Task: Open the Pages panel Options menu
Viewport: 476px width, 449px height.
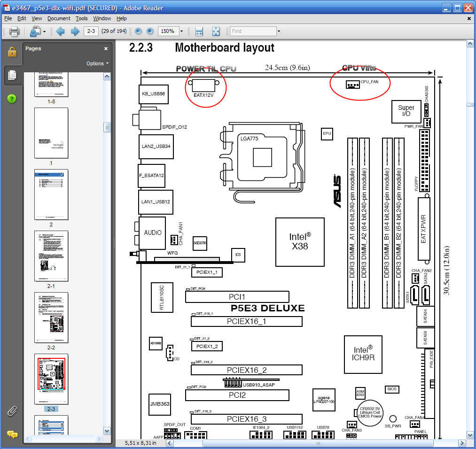Action: pos(97,63)
